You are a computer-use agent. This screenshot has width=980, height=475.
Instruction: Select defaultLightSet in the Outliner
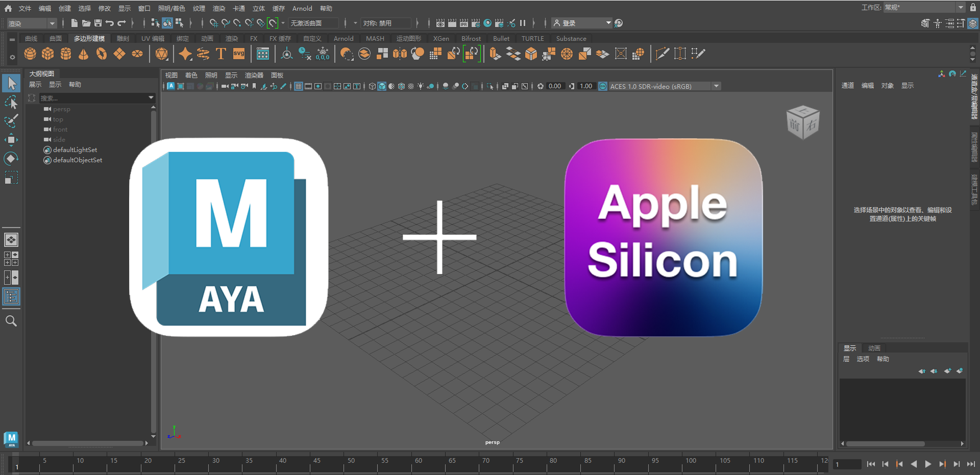(x=75, y=150)
